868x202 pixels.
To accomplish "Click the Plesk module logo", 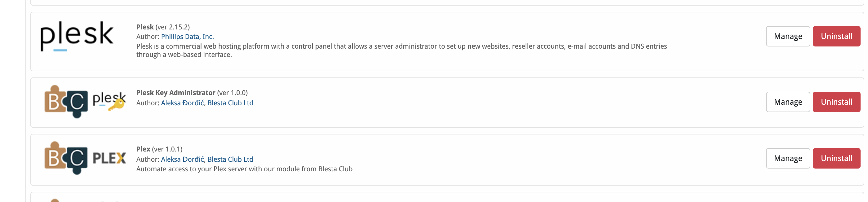I will pyautogui.click(x=77, y=36).
